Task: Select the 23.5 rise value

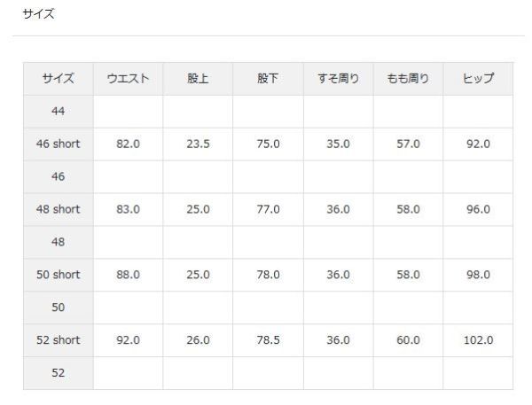Action: click(x=198, y=144)
